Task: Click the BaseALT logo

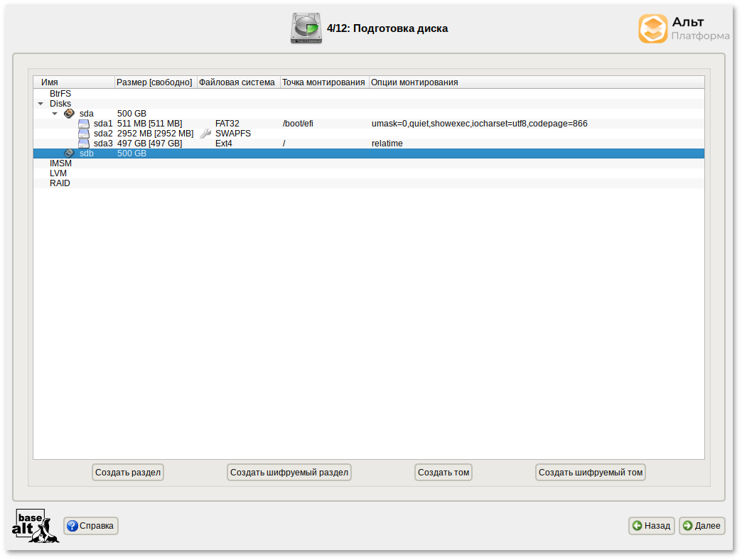Action: (35, 526)
